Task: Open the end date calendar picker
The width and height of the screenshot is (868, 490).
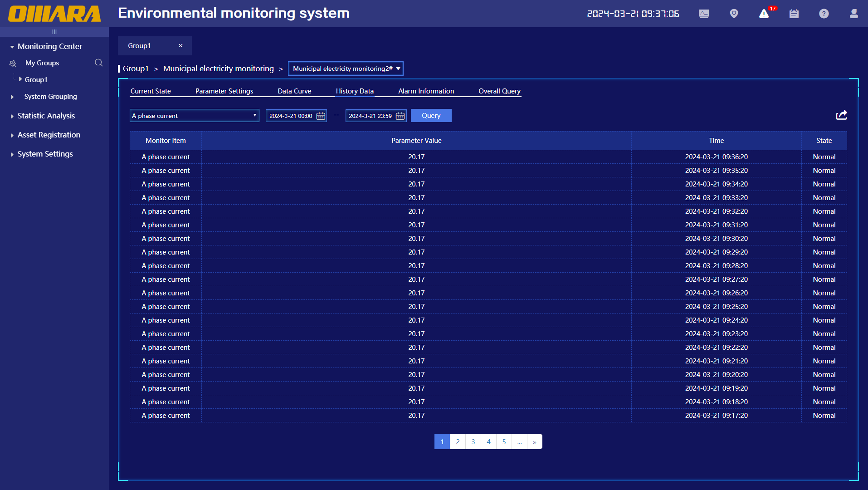Action: click(x=400, y=116)
